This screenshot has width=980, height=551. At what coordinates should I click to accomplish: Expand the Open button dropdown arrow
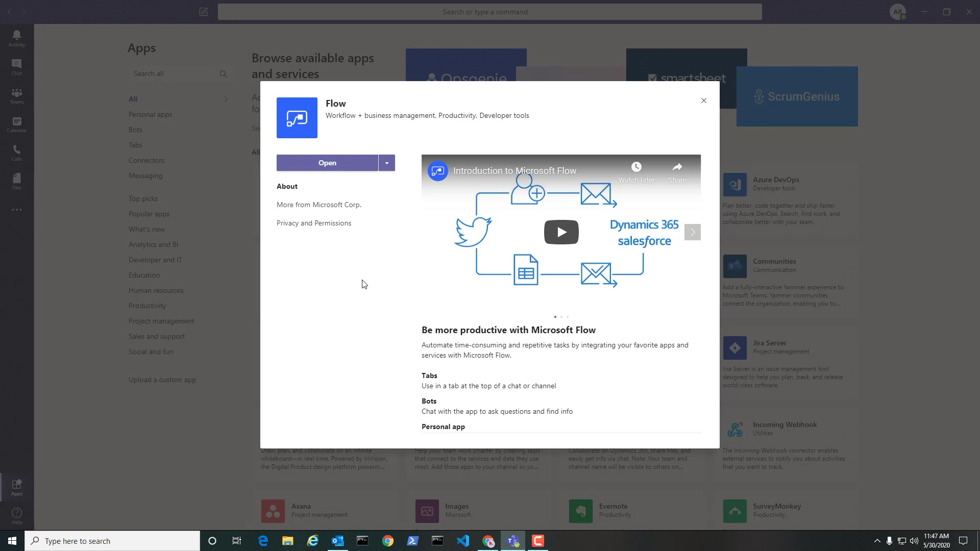click(x=387, y=163)
